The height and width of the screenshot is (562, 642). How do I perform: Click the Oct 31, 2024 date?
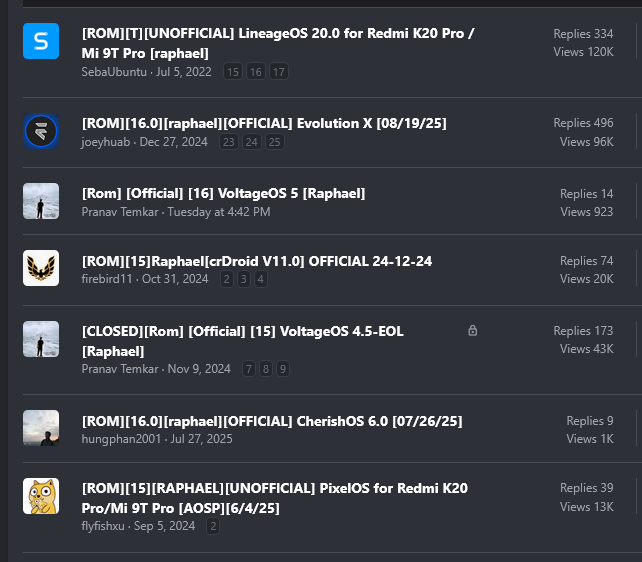[175, 279]
